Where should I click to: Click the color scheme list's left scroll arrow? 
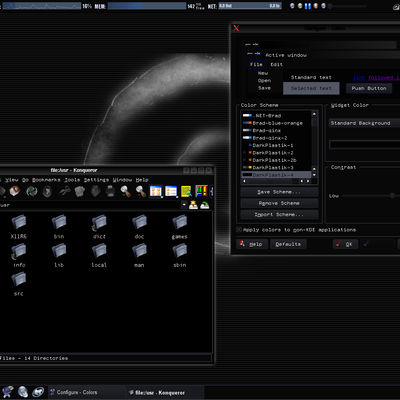point(245,181)
